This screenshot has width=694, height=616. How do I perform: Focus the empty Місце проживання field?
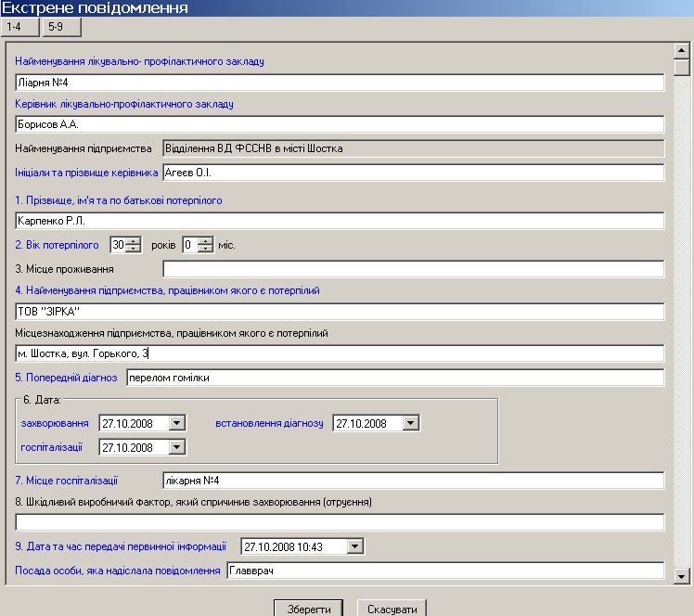(414, 269)
